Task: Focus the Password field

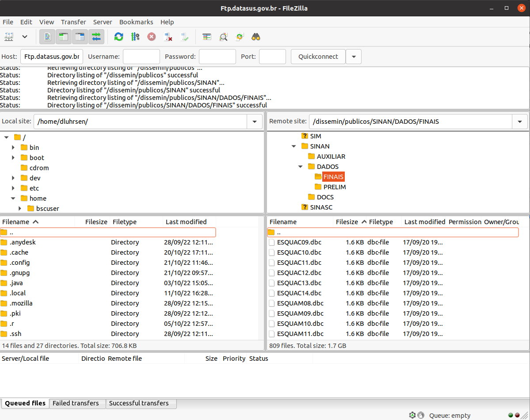Action: [217, 57]
